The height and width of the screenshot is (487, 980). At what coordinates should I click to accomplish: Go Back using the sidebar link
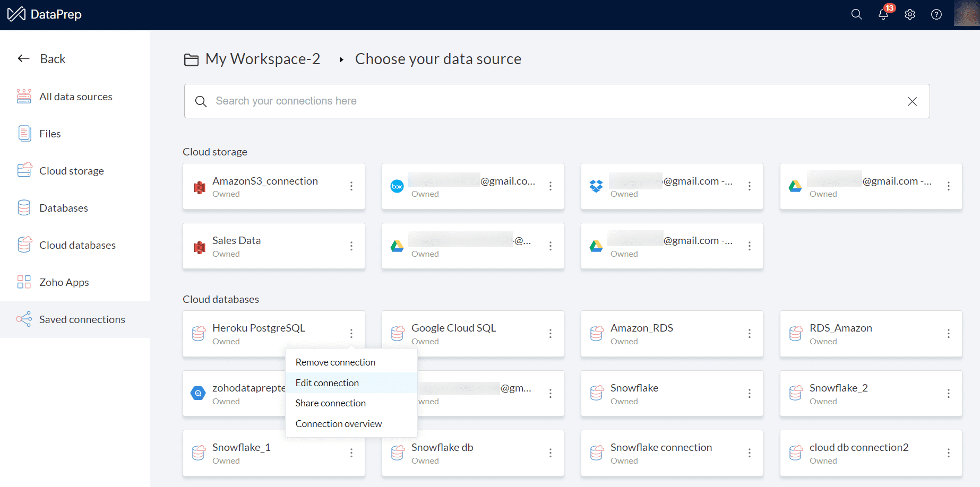point(41,59)
